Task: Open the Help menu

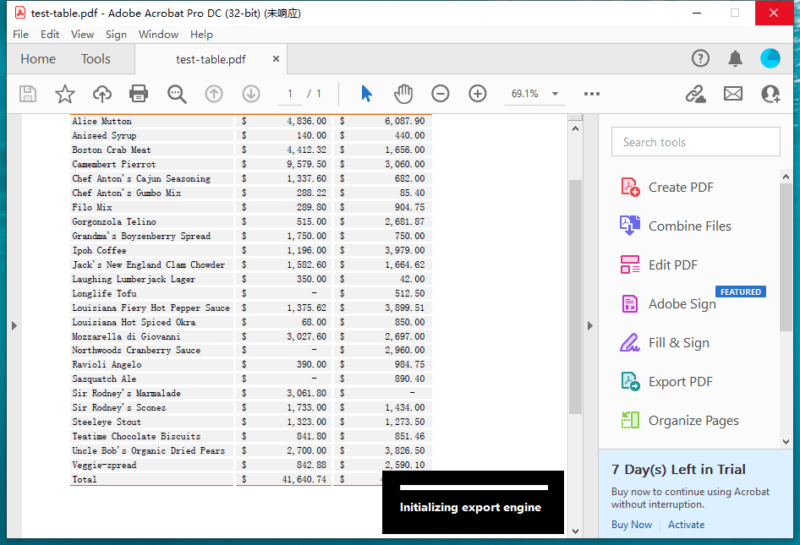Action: tap(202, 35)
